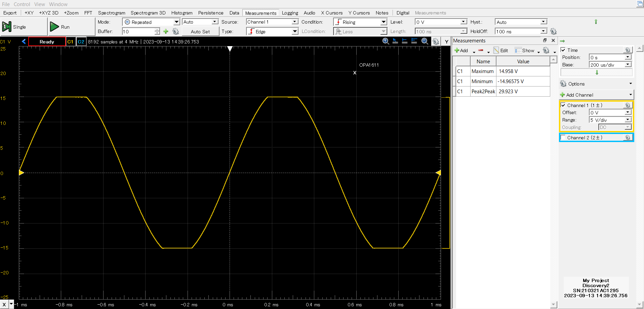Open the View menu
Screen dimensions: 644x309
(39, 4)
